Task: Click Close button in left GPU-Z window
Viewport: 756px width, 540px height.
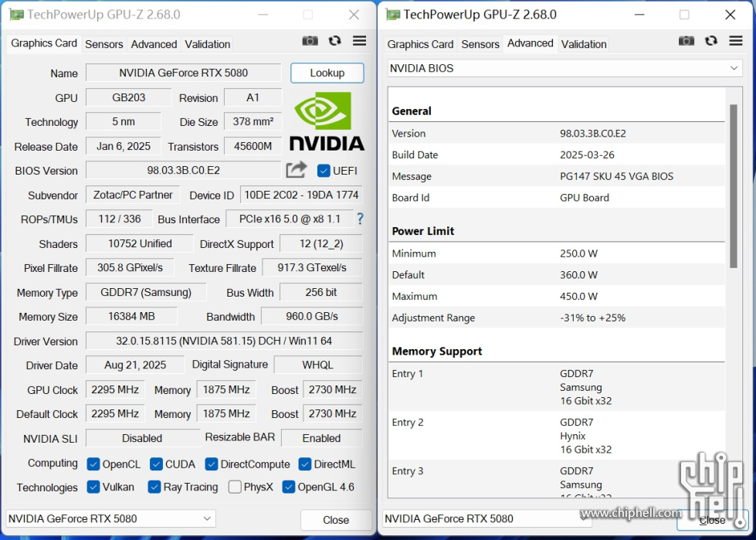Action: click(x=336, y=520)
